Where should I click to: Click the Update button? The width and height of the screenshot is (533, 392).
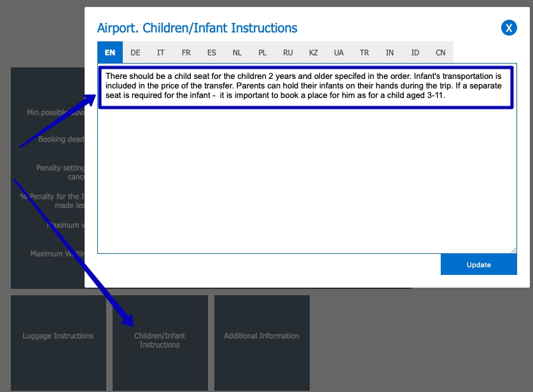point(479,264)
